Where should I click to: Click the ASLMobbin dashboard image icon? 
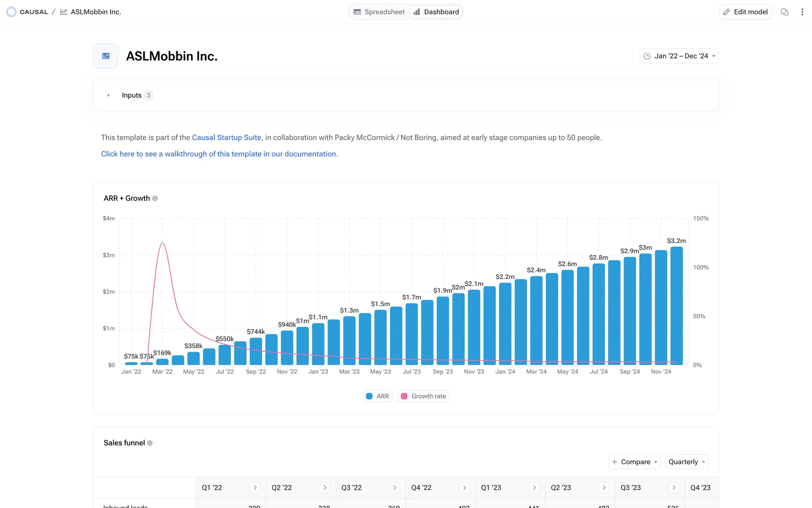106,56
